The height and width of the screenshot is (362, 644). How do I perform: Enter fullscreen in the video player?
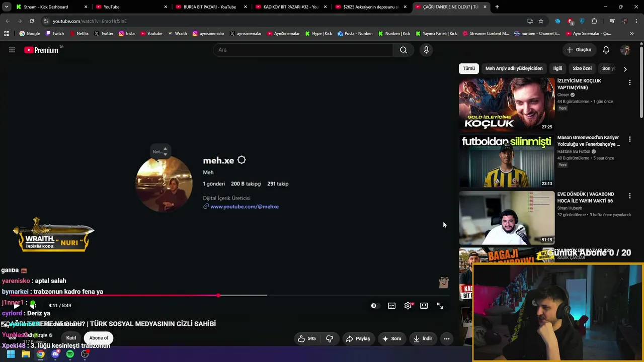coord(440,306)
